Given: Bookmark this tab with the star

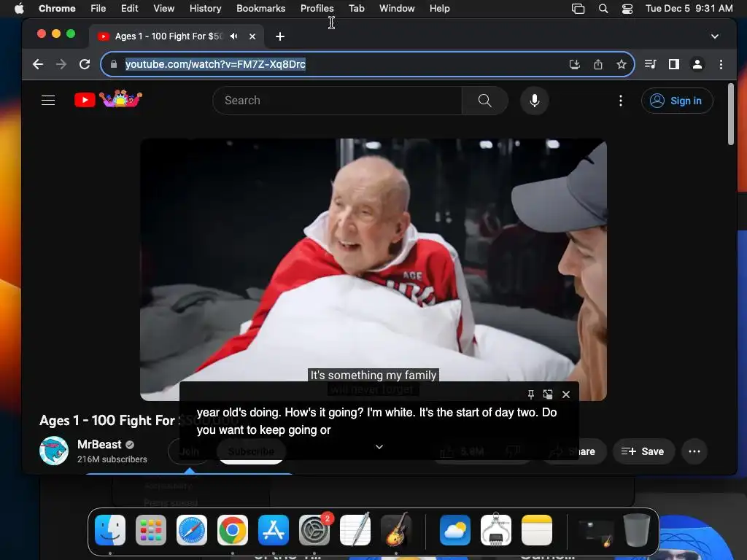Looking at the screenshot, I should coord(622,64).
